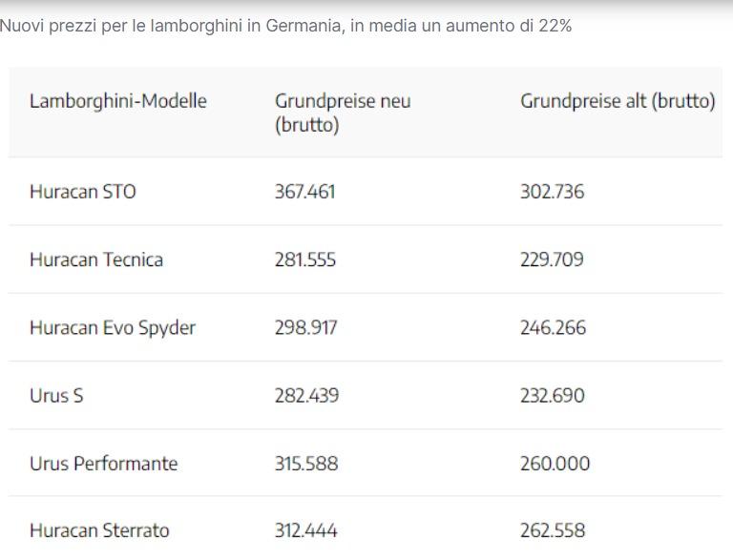Click the 282.439 new price cell
The height and width of the screenshot is (560, 733).
click(306, 396)
